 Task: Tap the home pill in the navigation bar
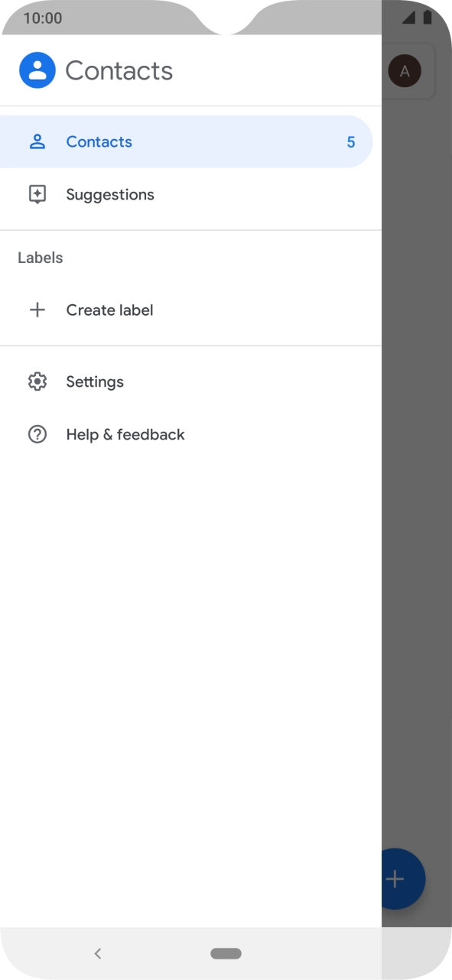coord(226,953)
